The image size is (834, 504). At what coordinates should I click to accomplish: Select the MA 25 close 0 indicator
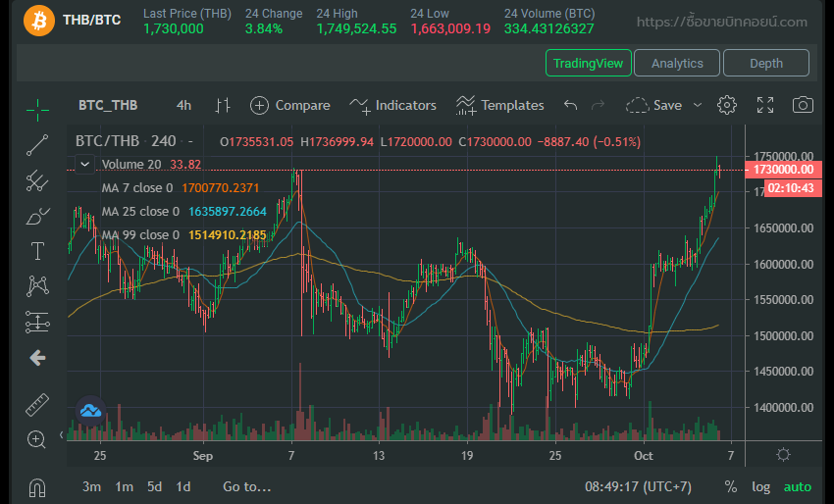point(140,211)
